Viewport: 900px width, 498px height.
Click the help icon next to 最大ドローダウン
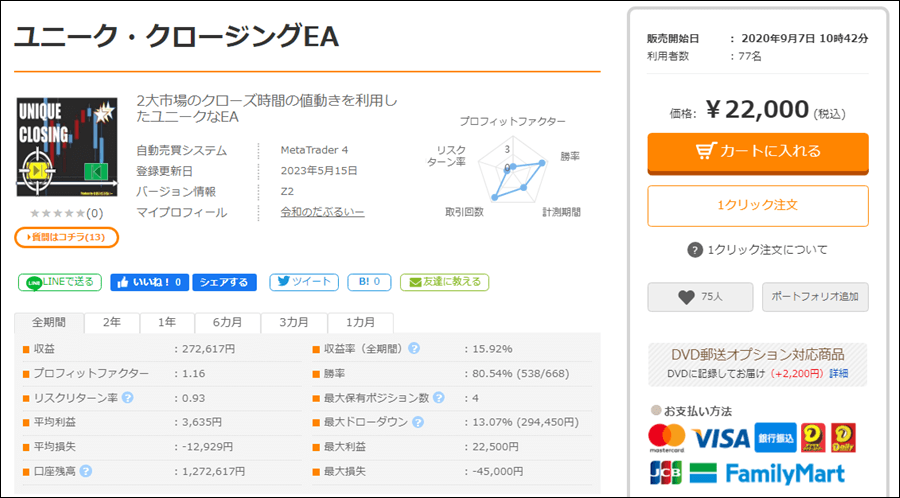(414, 422)
